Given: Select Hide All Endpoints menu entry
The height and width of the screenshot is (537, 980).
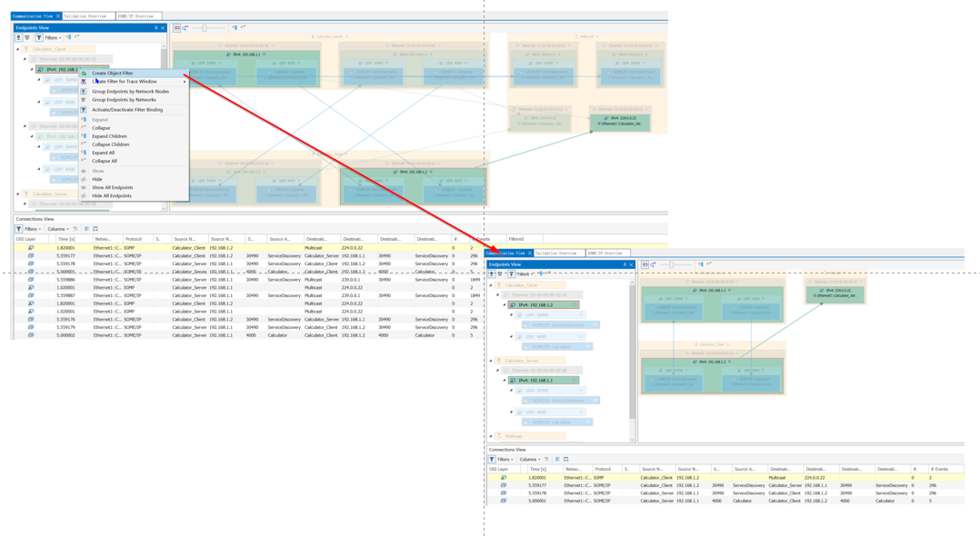Looking at the screenshot, I should [111, 195].
